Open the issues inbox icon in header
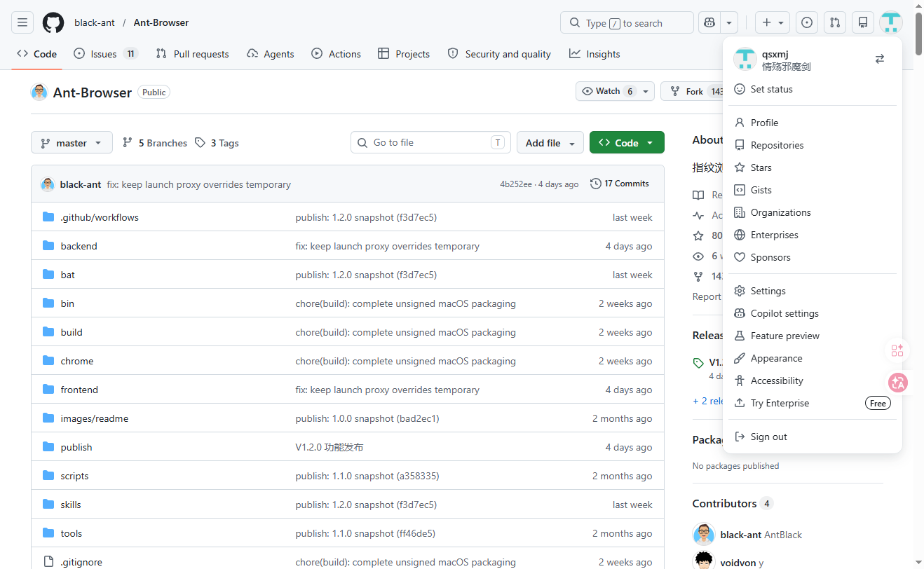 807,22
